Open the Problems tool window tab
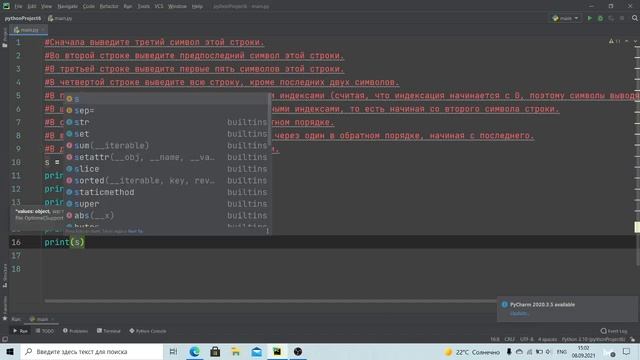 [x=75, y=331]
